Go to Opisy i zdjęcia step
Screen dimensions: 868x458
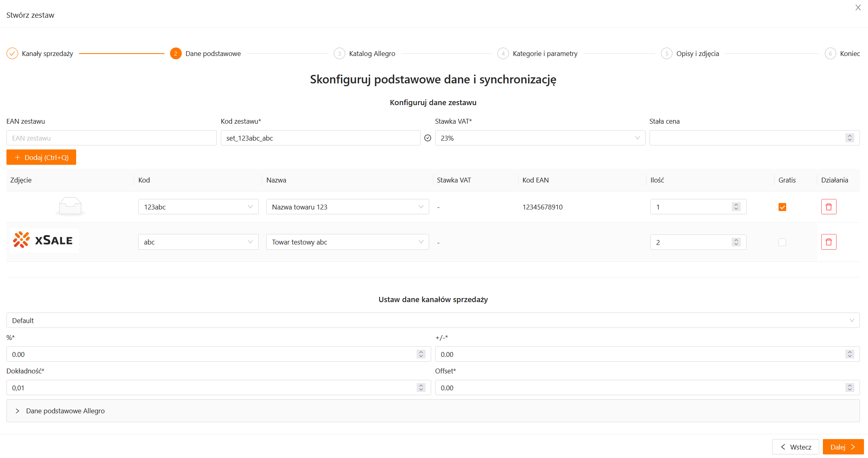point(697,54)
